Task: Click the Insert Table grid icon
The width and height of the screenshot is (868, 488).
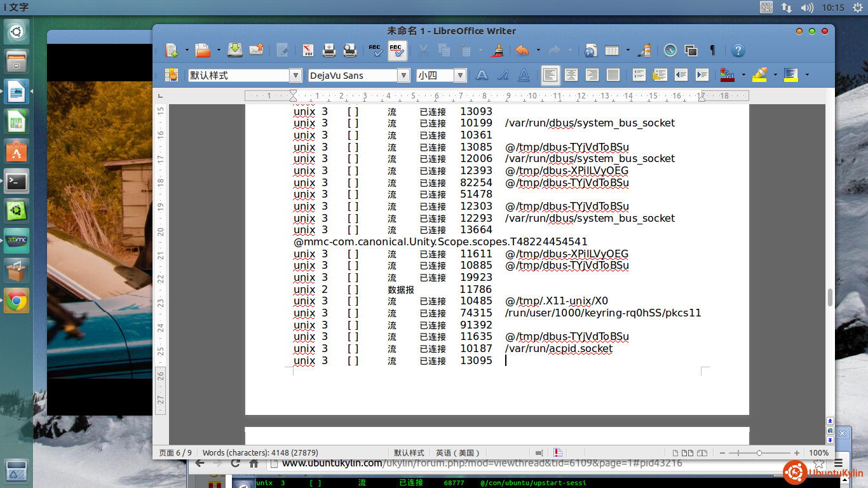Action: (x=611, y=51)
